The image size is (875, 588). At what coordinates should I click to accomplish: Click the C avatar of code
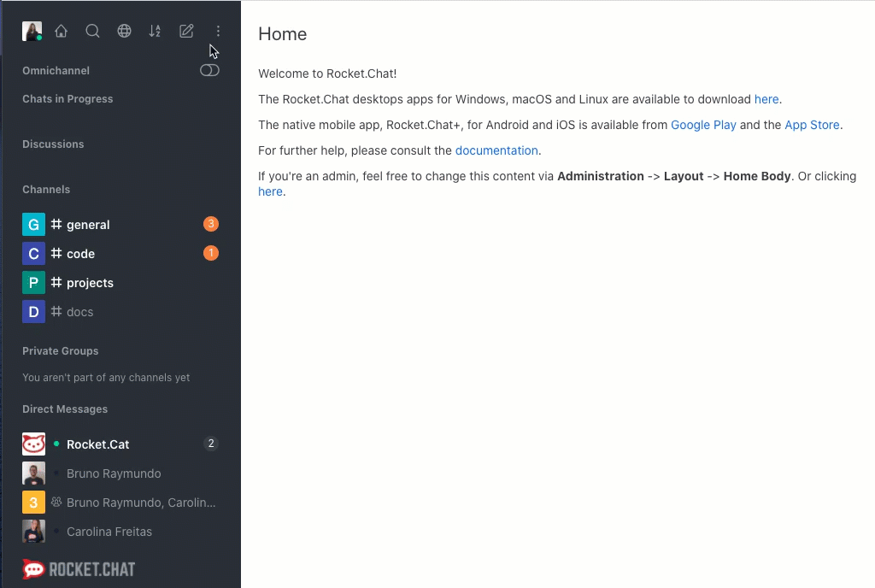pos(33,253)
